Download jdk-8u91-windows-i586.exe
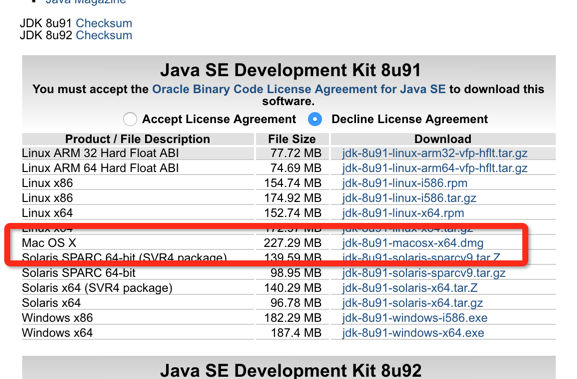Viewport: 577px width, 379px height. [x=415, y=318]
